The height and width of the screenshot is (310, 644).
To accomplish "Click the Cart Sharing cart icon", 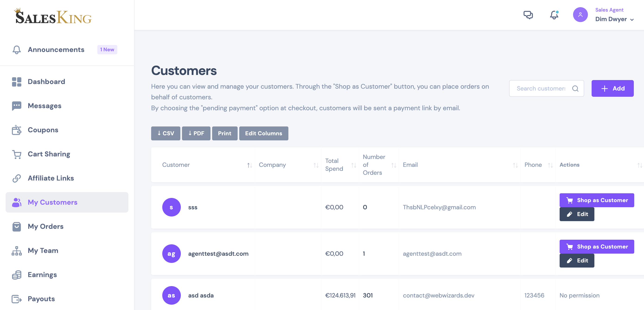I will [16, 154].
